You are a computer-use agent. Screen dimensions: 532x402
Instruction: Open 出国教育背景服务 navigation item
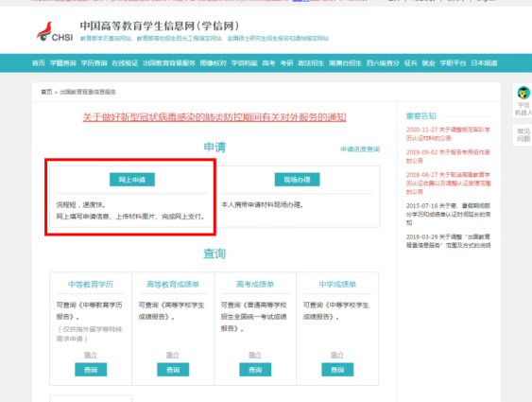tap(169, 62)
